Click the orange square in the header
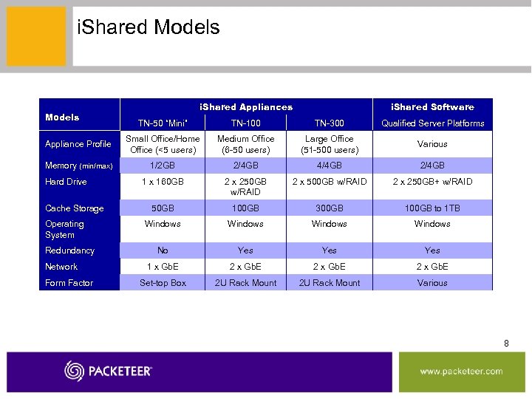Image resolution: width=532 pixels, height=399 pixels. coord(36,36)
